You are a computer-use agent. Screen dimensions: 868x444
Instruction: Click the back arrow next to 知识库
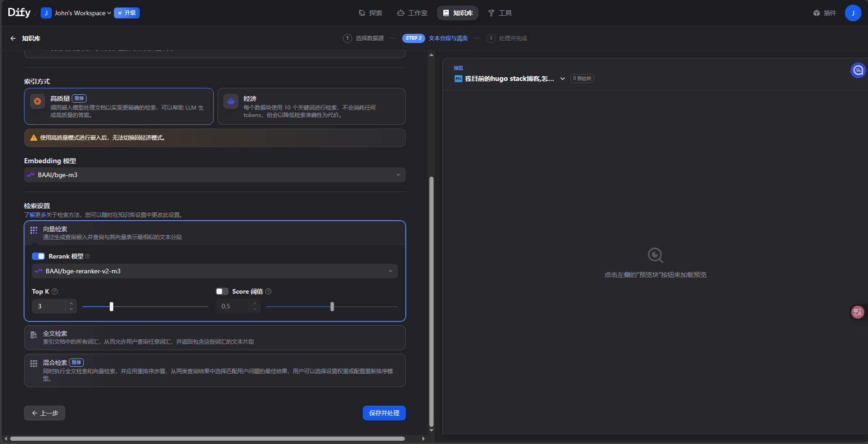point(13,38)
